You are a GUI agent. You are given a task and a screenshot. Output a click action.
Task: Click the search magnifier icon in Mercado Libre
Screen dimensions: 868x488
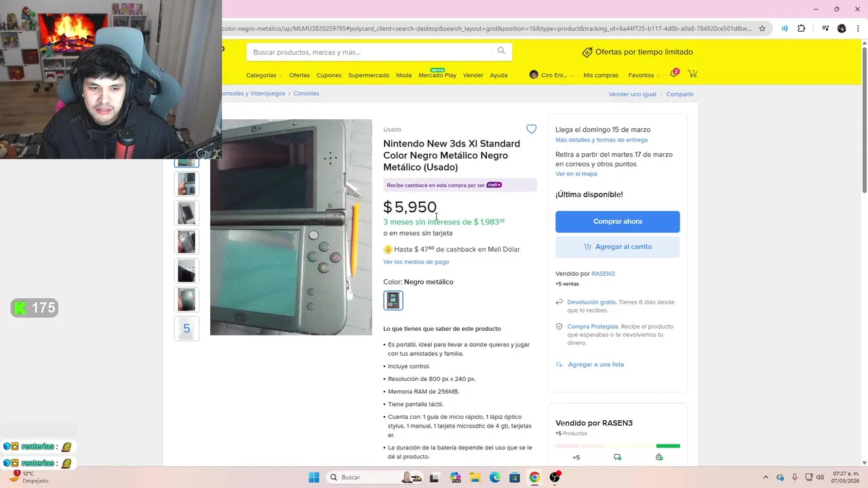click(501, 52)
